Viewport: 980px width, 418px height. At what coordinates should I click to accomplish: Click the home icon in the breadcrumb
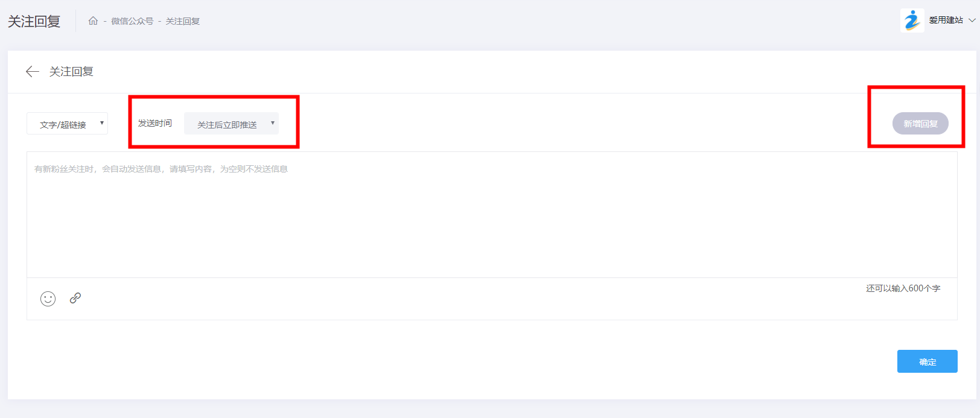tap(93, 21)
